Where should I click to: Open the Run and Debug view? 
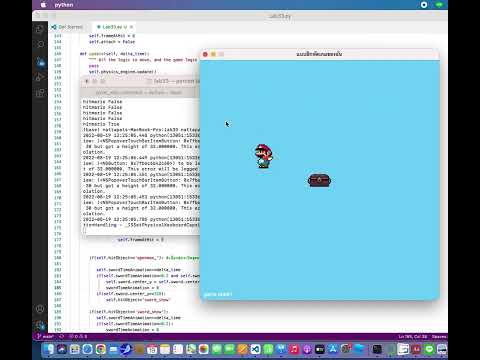pos(40,77)
